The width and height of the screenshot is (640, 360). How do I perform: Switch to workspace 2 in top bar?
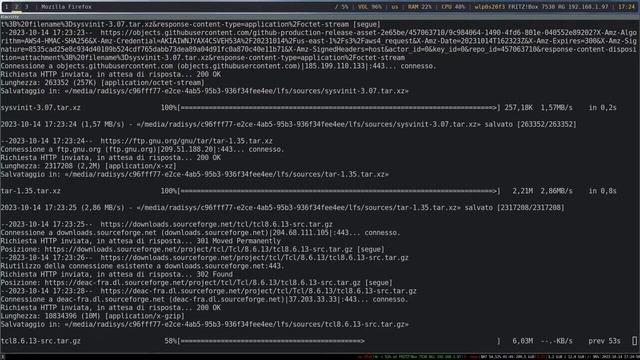(x=16, y=7)
